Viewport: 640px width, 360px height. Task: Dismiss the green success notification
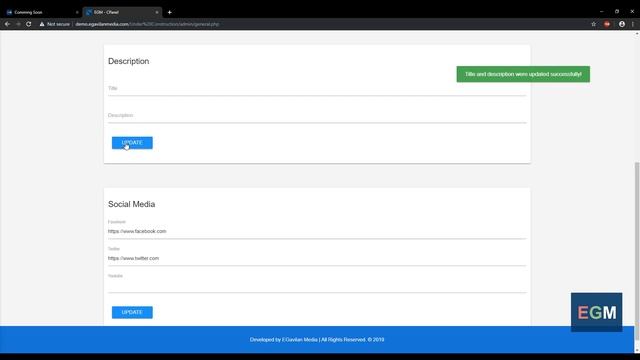pos(523,74)
